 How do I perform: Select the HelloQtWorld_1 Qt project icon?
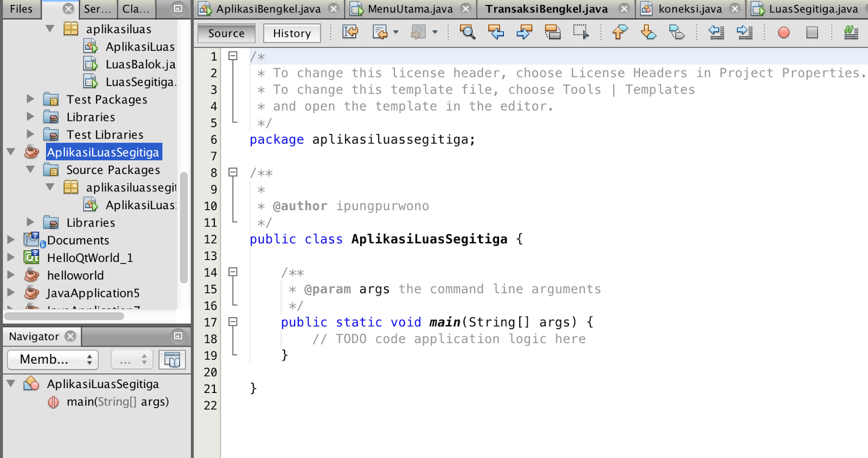[x=31, y=257]
